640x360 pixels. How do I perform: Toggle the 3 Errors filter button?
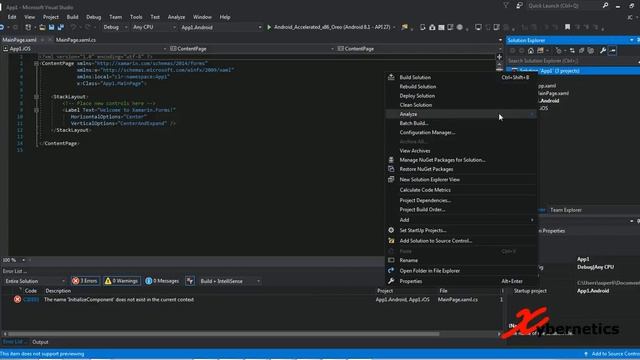(85, 281)
